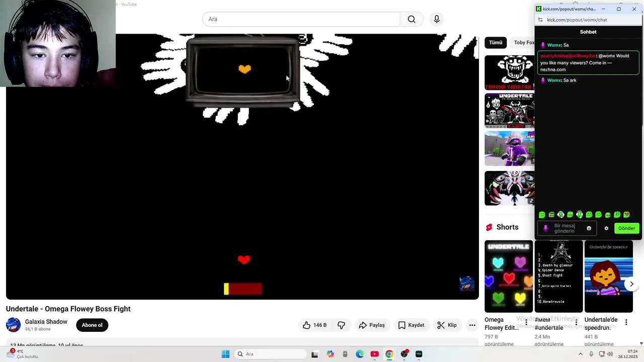Open the Galaxia Shadow channel name link
The height and width of the screenshot is (362, 644).
coord(46,322)
